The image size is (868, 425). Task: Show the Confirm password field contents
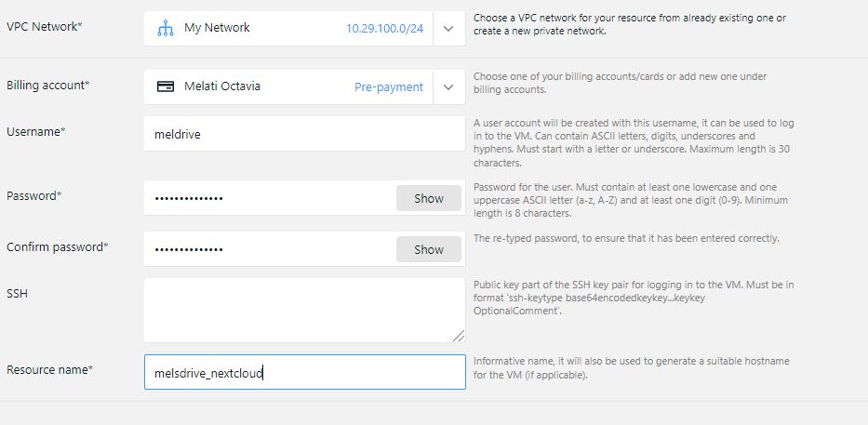429,249
